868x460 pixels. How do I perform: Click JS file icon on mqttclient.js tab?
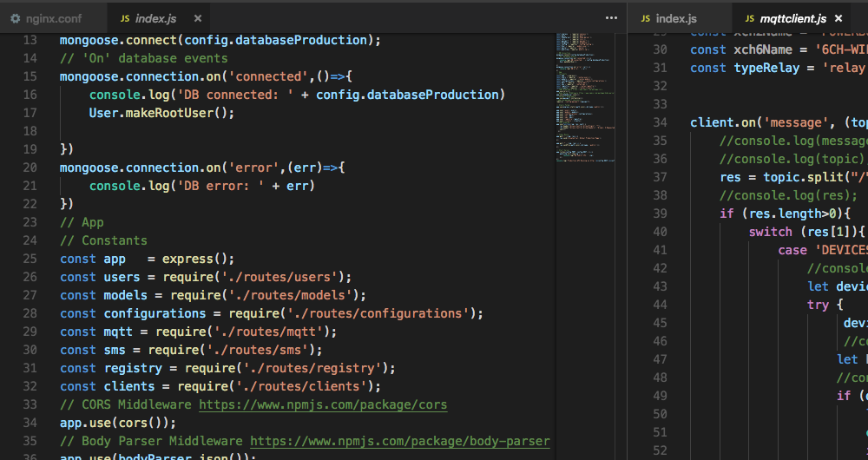(749, 18)
